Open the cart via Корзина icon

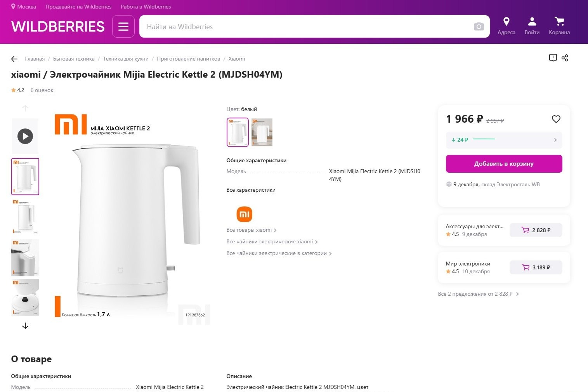tap(559, 22)
